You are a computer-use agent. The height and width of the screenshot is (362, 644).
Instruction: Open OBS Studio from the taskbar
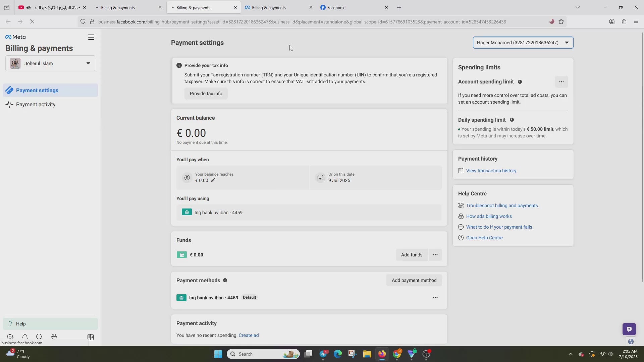426,354
